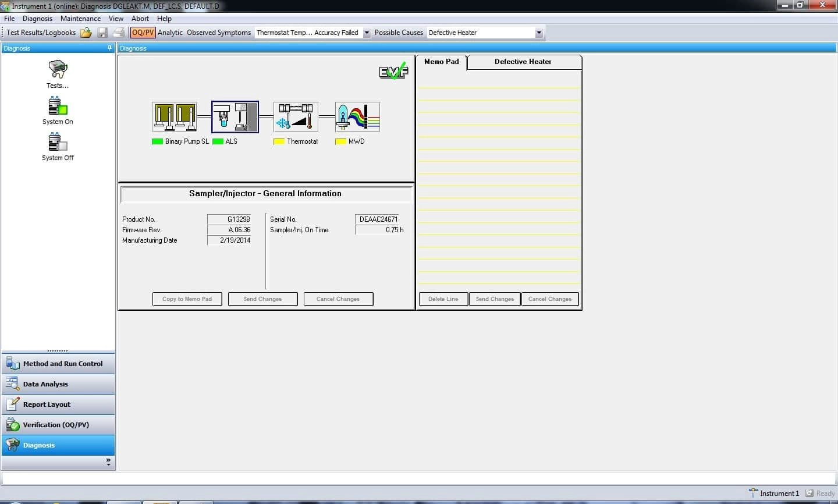The image size is (838, 504).
Task: Select the Thermostat module icon
Action: tap(294, 116)
